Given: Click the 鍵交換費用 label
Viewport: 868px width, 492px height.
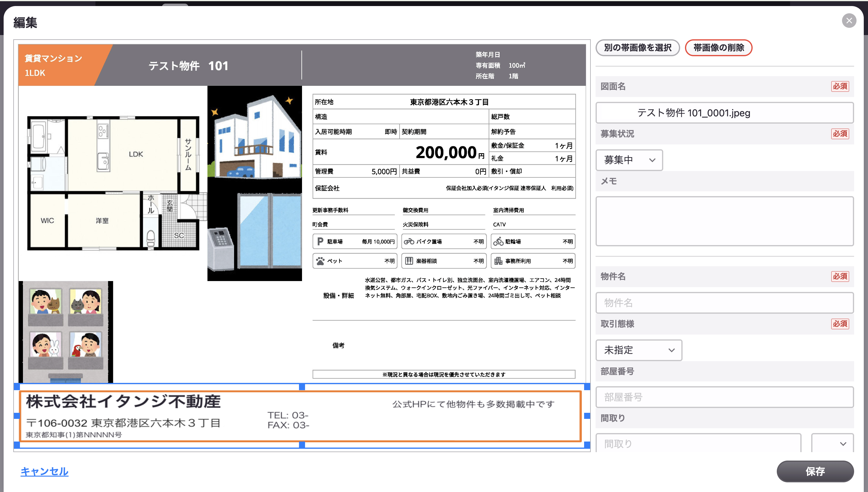Looking at the screenshot, I should (415, 210).
